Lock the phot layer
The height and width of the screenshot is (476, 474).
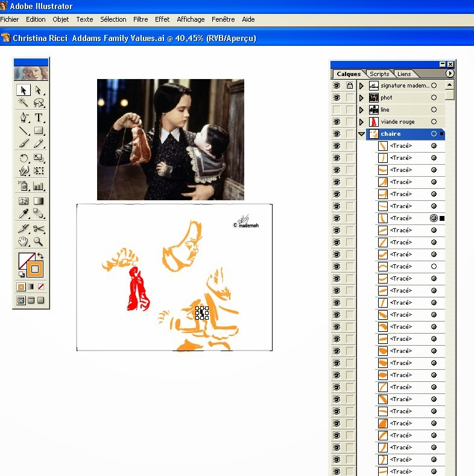350,98
